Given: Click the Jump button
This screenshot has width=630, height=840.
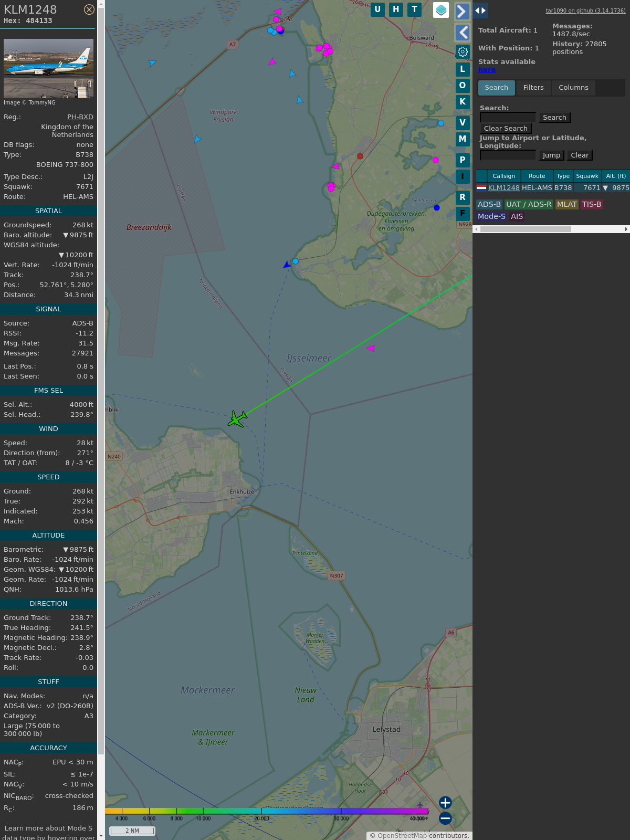Looking at the screenshot, I should pos(551,155).
